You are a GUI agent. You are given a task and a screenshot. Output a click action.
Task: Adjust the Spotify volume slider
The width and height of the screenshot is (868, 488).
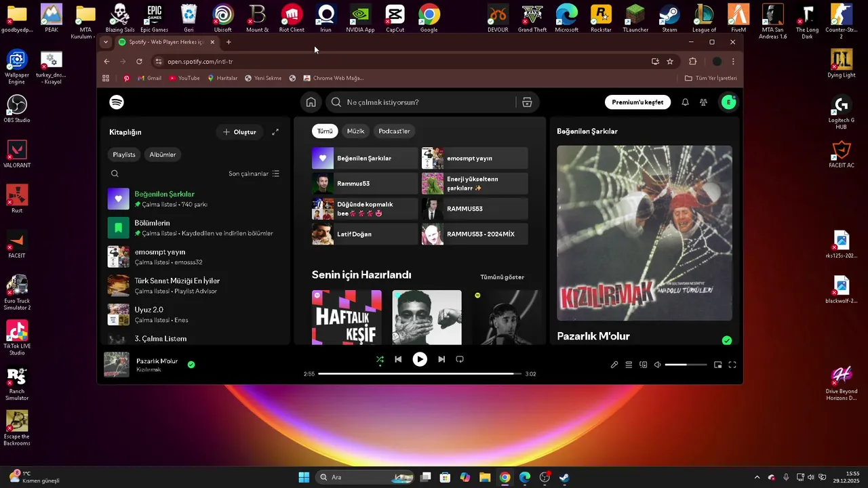click(x=685, y=365)
